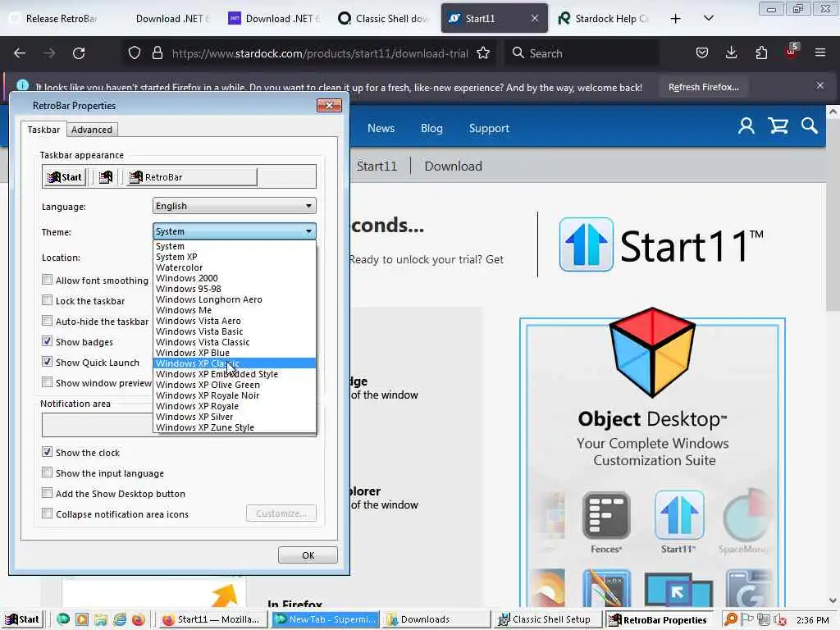Open the Language dropdown set to English
840x630 pixels.
point(234,206)
